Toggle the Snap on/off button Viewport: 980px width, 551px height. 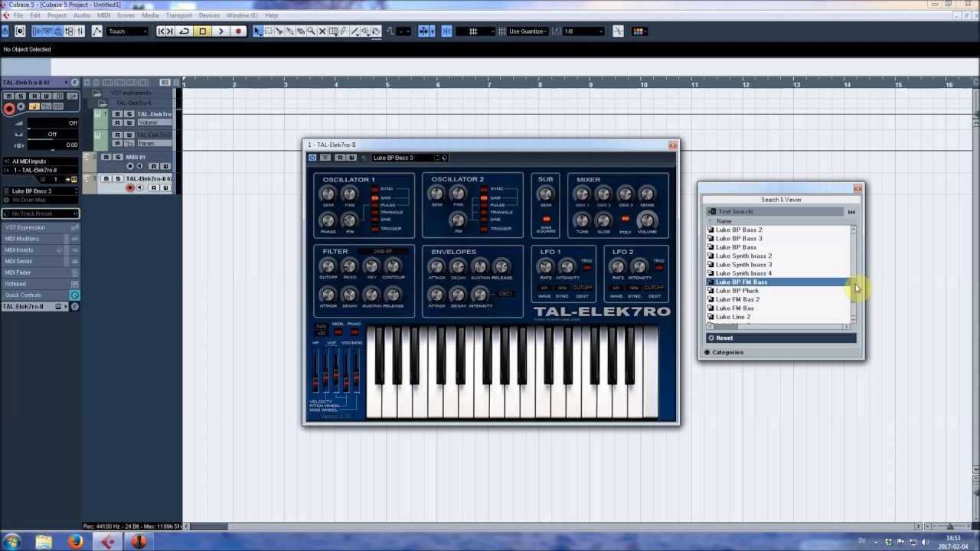point(448,31)
